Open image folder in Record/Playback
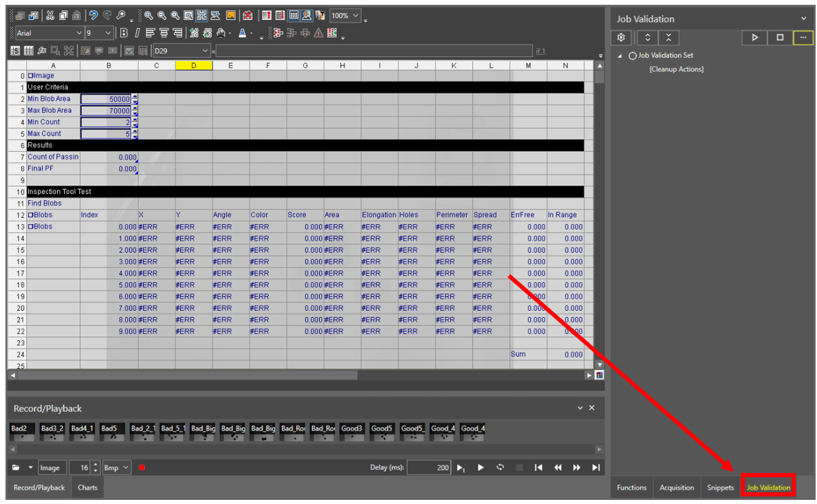Image resolution: width=817 pixels, height=504 pixels. [17, 468]
